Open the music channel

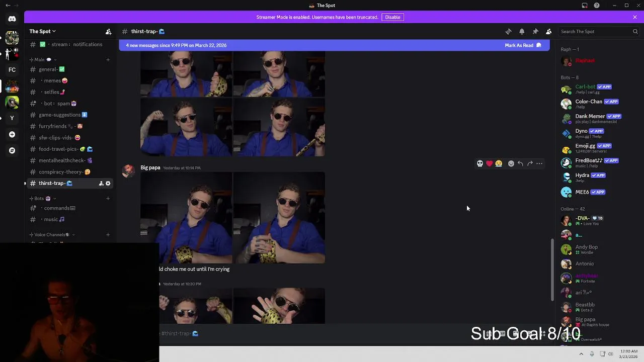(x=70, y=220)
